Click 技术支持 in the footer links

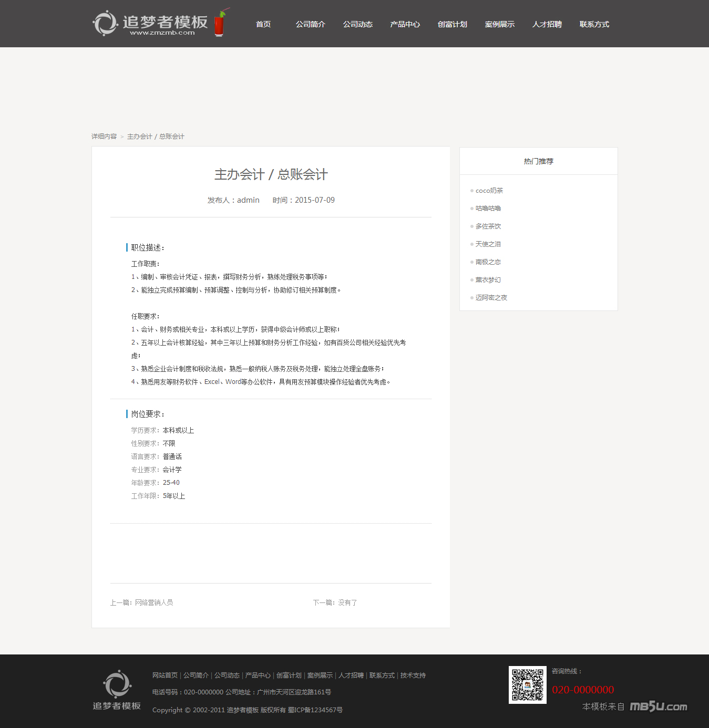coord(413,675)
